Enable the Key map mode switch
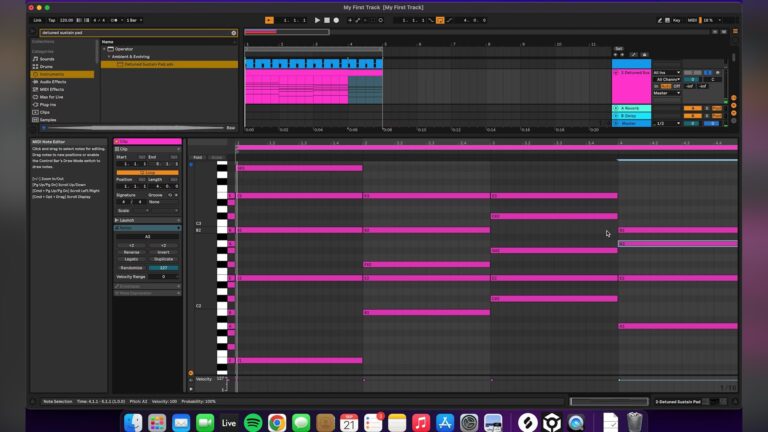Screen dimensions: 768x432 click(676, 20)
